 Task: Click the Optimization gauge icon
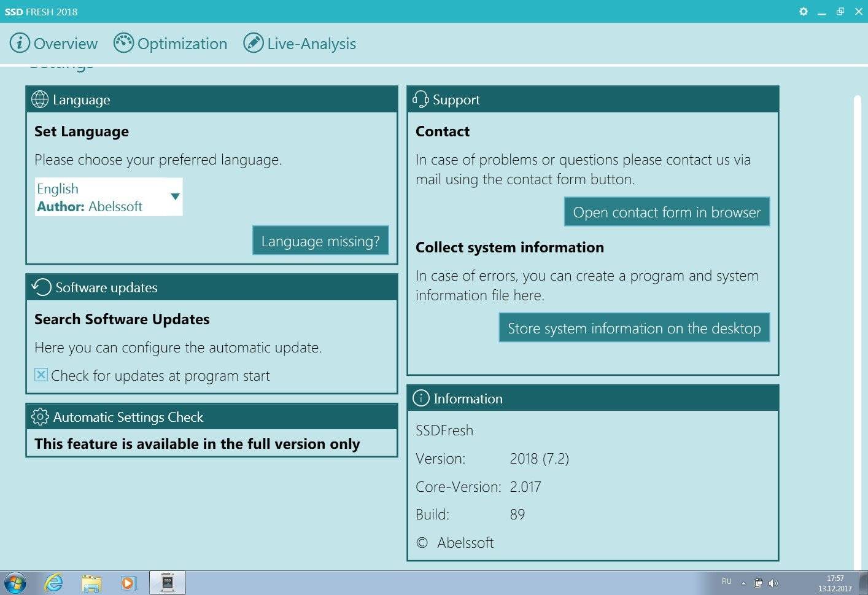[123, 43]
